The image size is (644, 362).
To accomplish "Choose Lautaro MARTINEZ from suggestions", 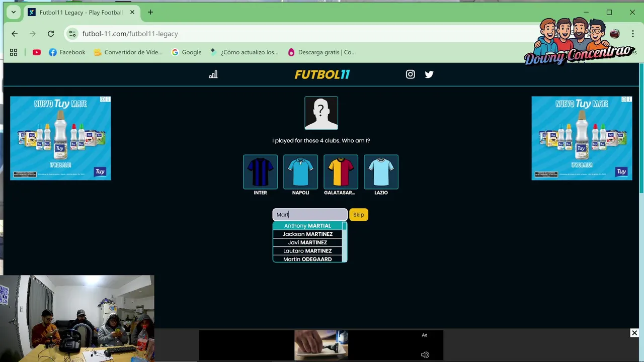I will (307, 251).
